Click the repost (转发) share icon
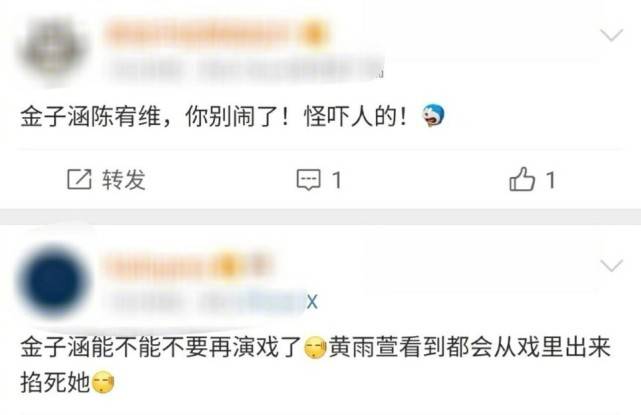This screenshot has height=415, width=641. [79, 179]
